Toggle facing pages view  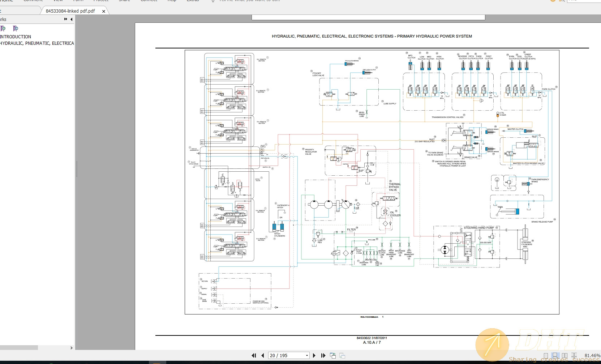pyautogui.click(x=564, y=356)
